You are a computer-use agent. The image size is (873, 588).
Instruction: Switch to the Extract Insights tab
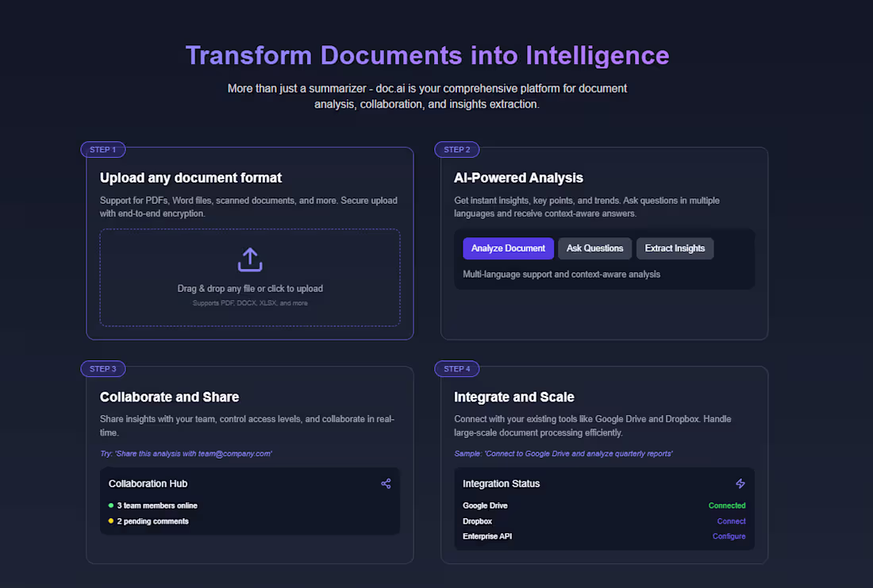[x=675, y=248]
